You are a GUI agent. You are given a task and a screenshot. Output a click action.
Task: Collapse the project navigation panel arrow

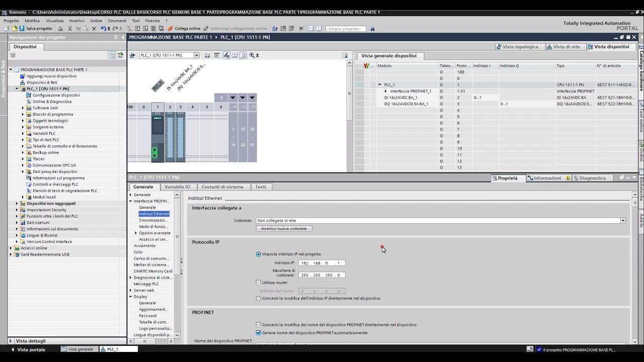click(x=122, y=37)
